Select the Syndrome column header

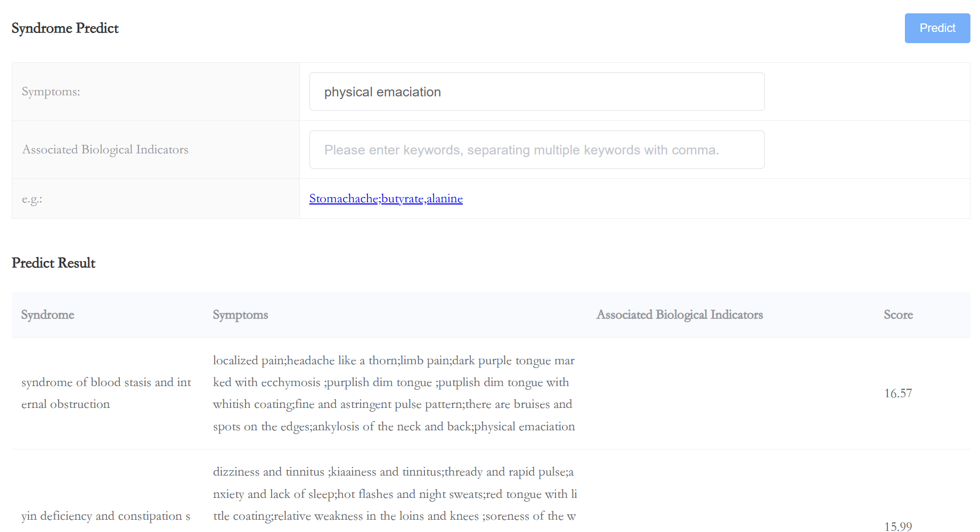point(48,315)
